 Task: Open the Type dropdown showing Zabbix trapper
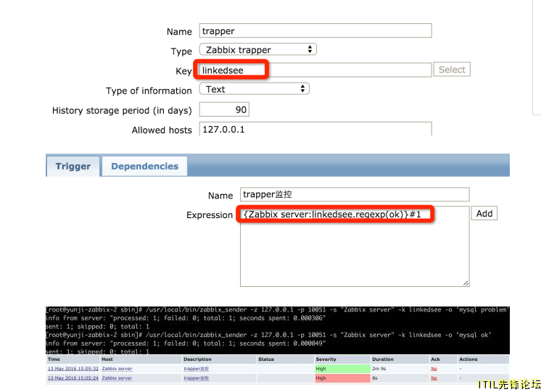pyautogui.click(x=257, y=50)
